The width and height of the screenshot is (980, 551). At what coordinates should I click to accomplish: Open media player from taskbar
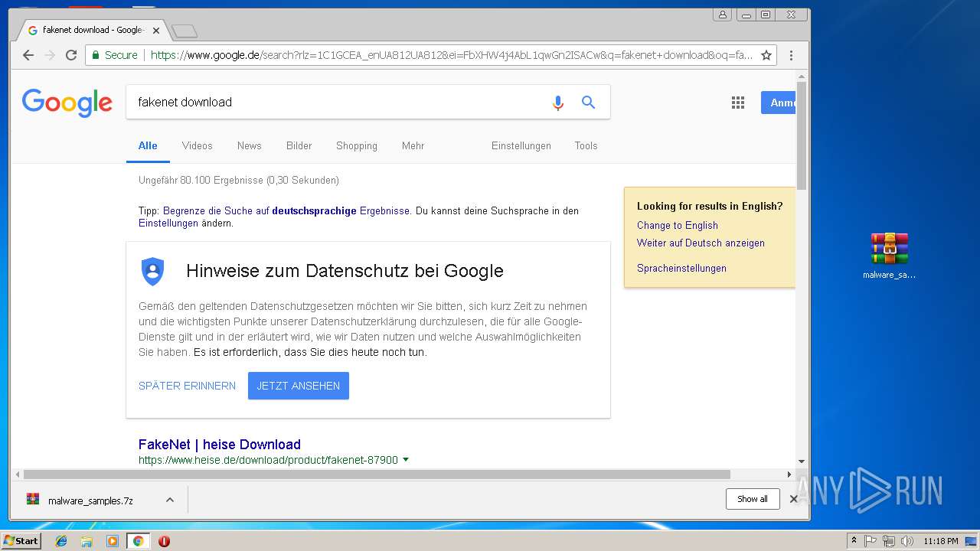[113, 541]
